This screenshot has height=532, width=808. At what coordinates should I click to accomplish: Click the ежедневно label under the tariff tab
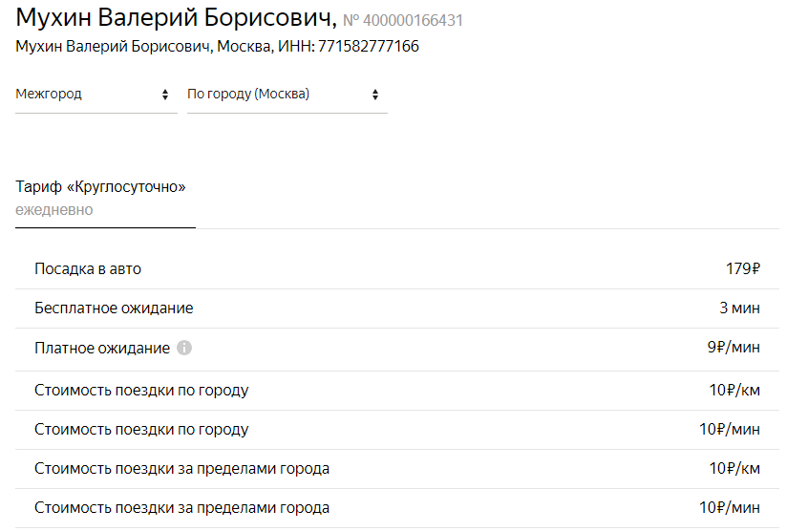54,210
